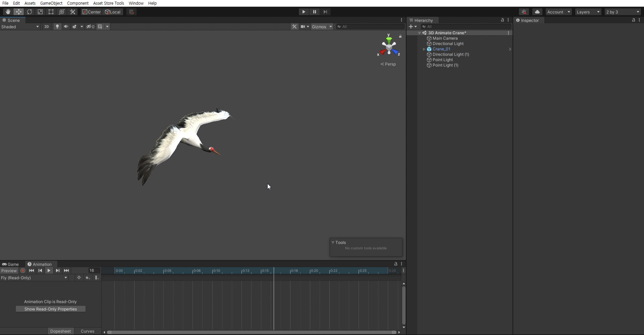This screenshot has width=644, height=335.
Task: Select the Scale tool
Action: pos(40,12)
